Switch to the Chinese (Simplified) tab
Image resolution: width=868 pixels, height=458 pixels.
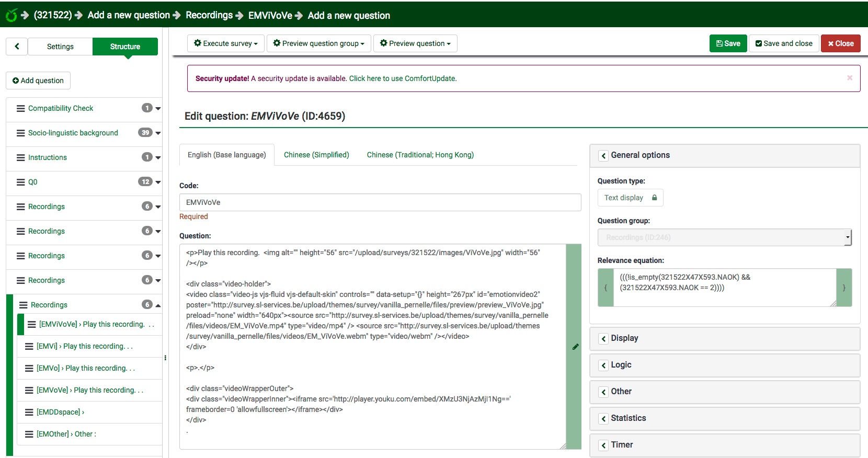tap(316, 155)
